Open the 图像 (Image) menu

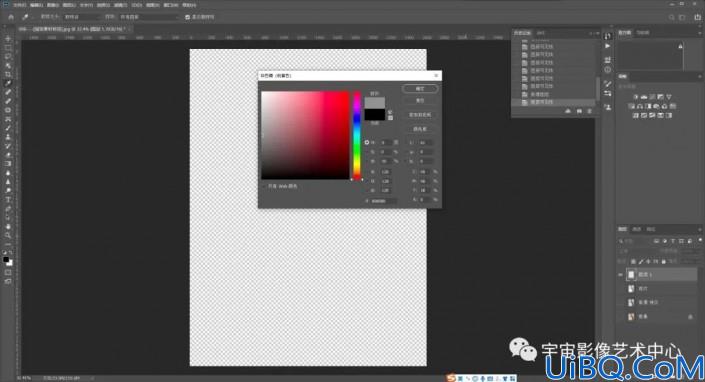53,5
